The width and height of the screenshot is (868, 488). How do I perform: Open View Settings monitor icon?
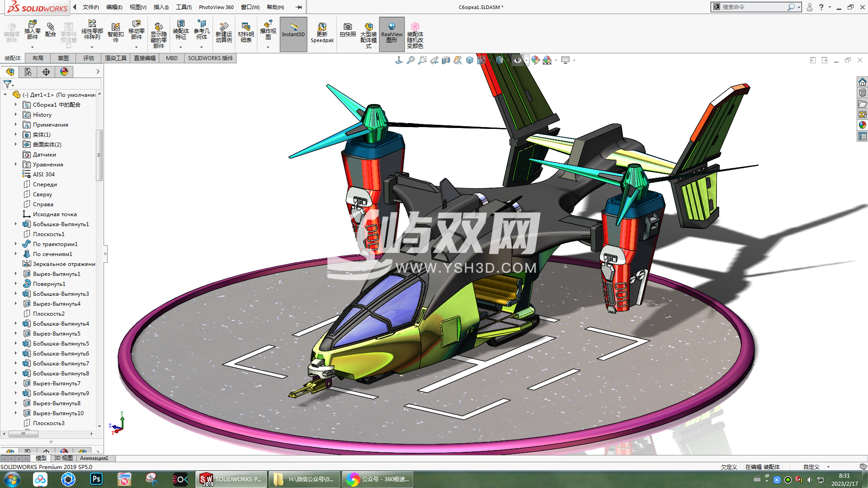coord(565,60)
